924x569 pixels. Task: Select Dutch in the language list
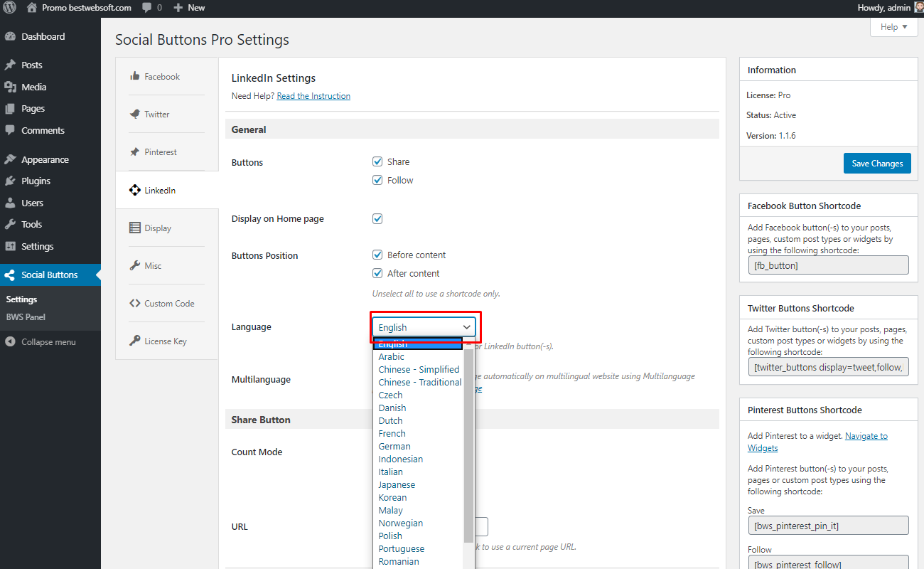click(418, 421)
